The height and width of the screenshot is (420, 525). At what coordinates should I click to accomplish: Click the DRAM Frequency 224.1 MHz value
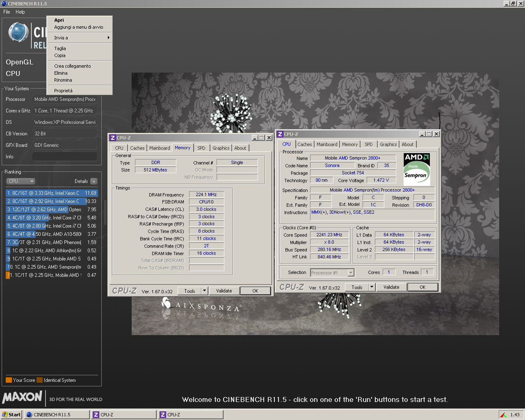coord(206,194)
